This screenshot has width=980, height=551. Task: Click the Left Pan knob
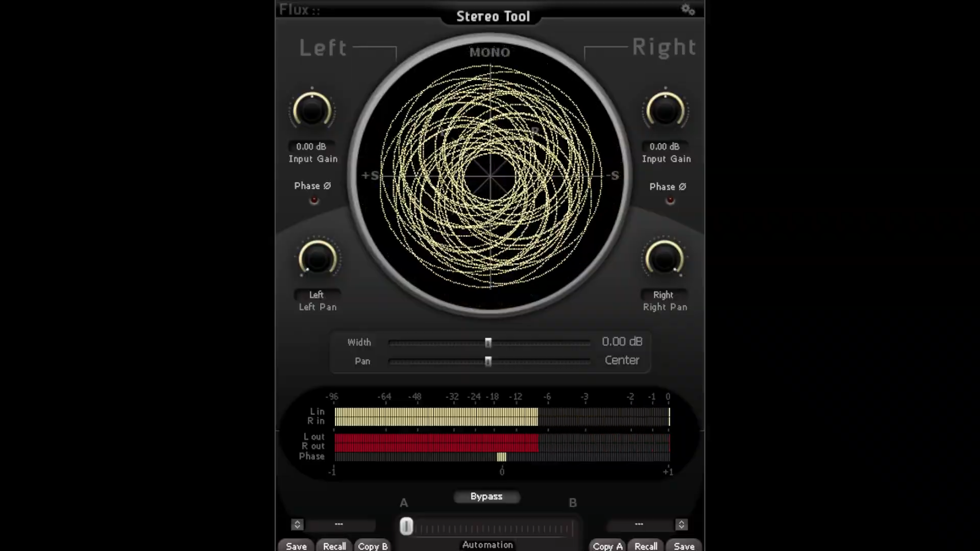click(317, 259)
